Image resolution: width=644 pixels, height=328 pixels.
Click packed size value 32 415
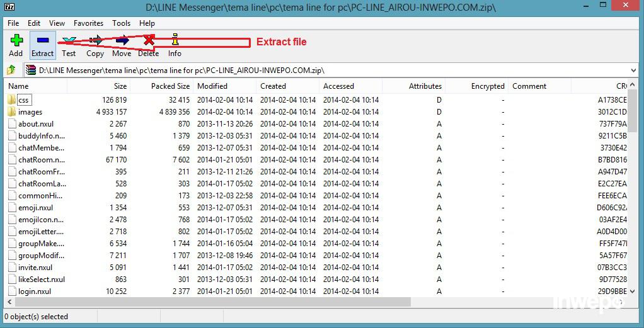pos(179,99)
